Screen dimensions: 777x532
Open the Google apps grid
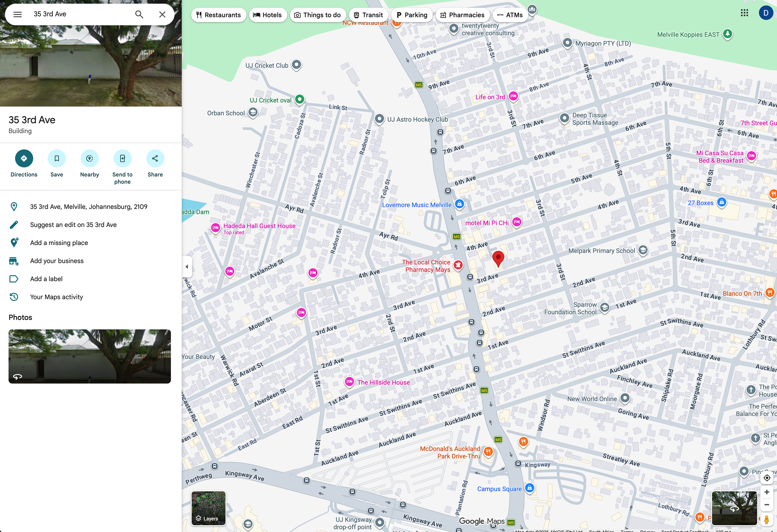point(744,13)
